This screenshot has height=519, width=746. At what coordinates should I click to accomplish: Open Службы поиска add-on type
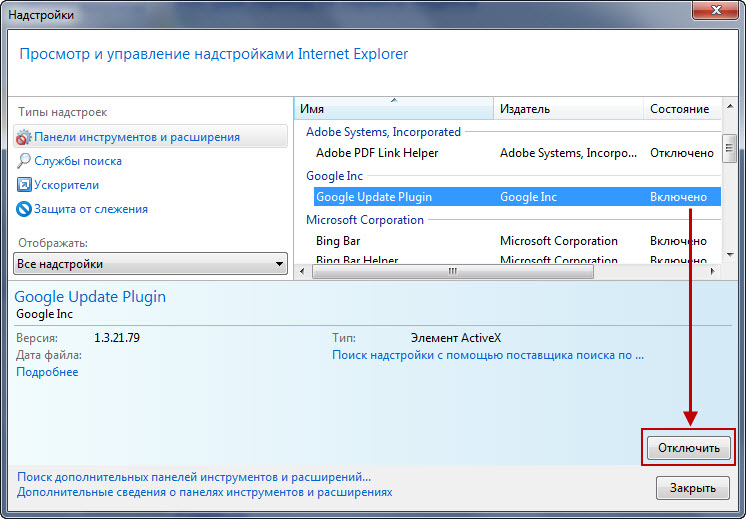(x=78, y=161)
